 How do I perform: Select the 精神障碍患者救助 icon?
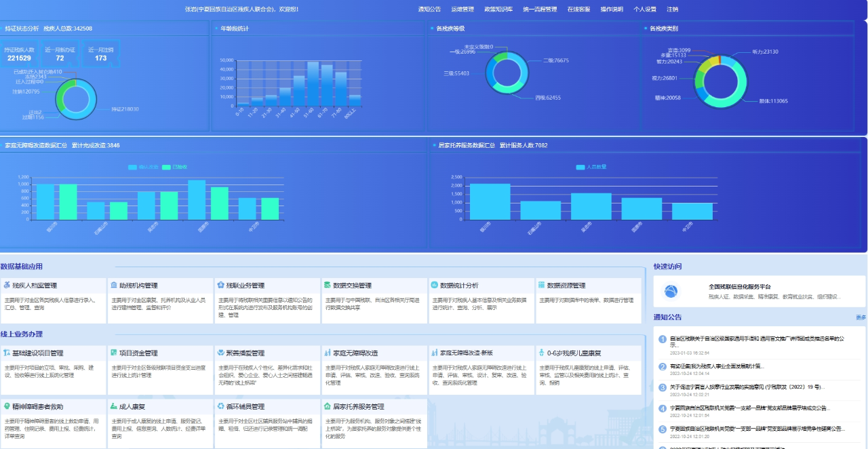tap(7, 406)
